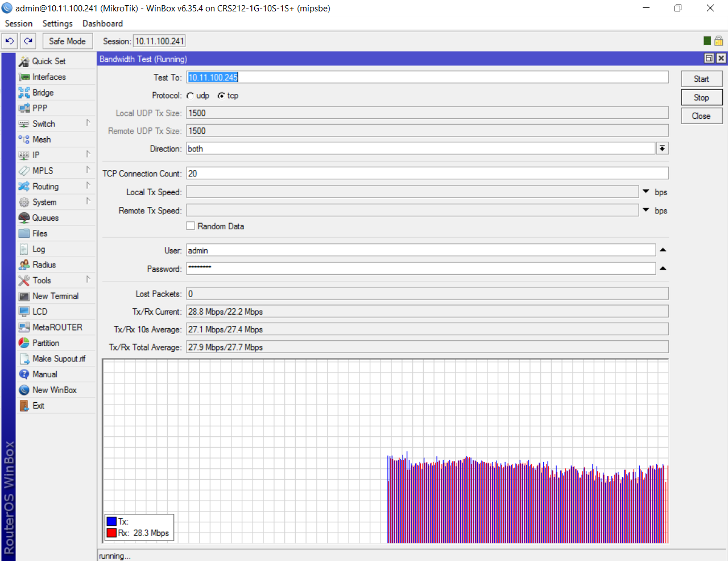Open the Direction dropdown
The width and height of the screenshot is (728, 561).
pos(662,148)
